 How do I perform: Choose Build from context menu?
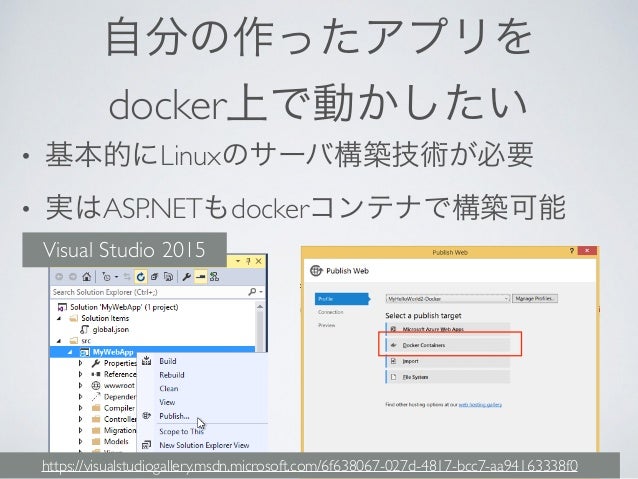[x=168, y=361]
